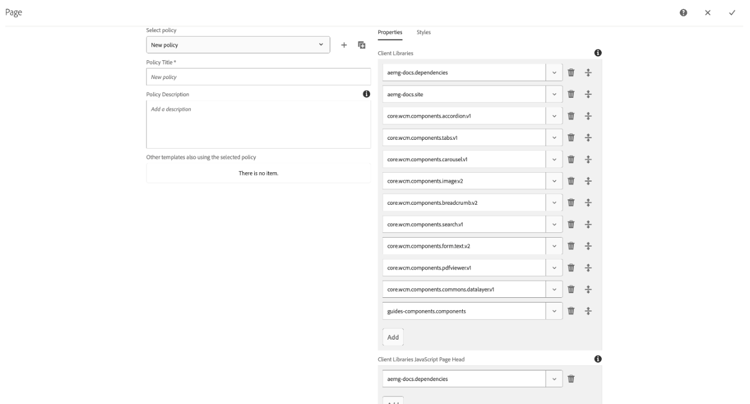Click the help question mark icon
Image resolution: width=750 pixels, height=404 pixels.
[683, 13]
